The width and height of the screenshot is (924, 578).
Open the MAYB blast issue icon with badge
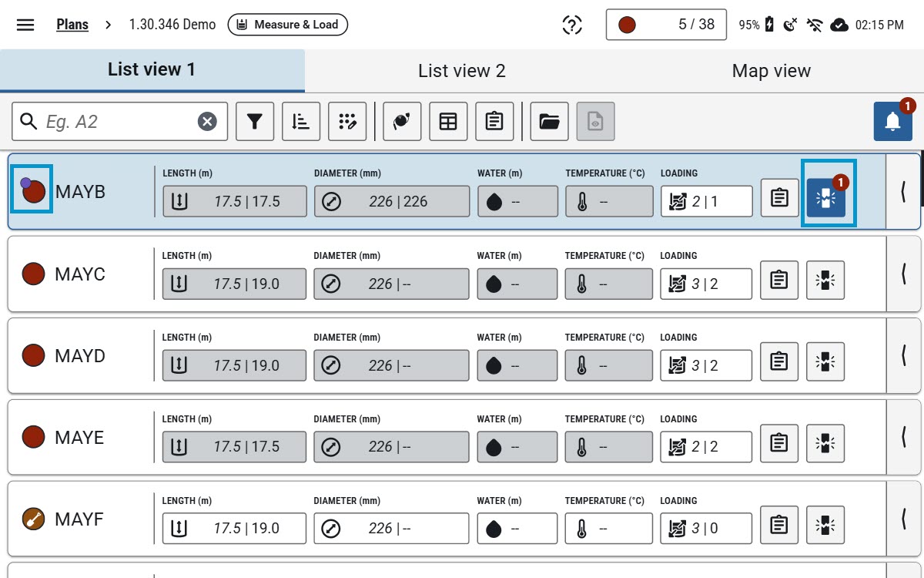point(827,198)
